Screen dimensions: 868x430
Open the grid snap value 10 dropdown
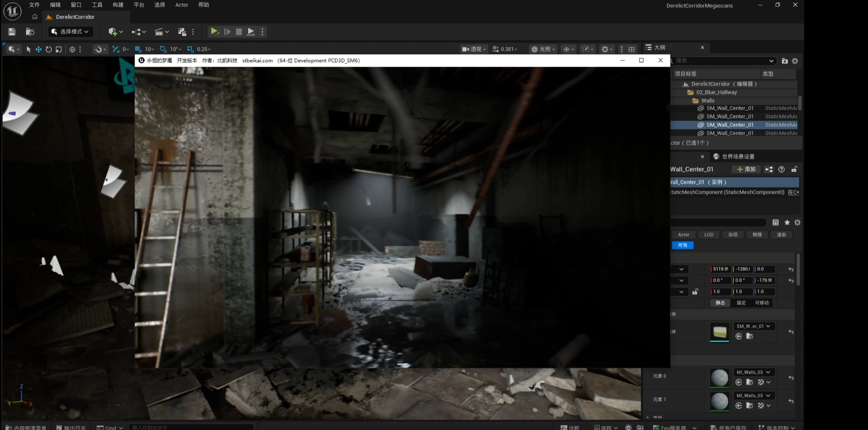[149, 49]
